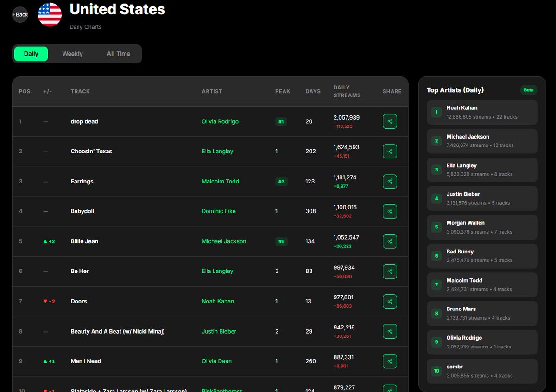Select Morgan Wallen in Top Artists
Image resolution: width=556 pixels, height=392 pixels.
[482, 227]
